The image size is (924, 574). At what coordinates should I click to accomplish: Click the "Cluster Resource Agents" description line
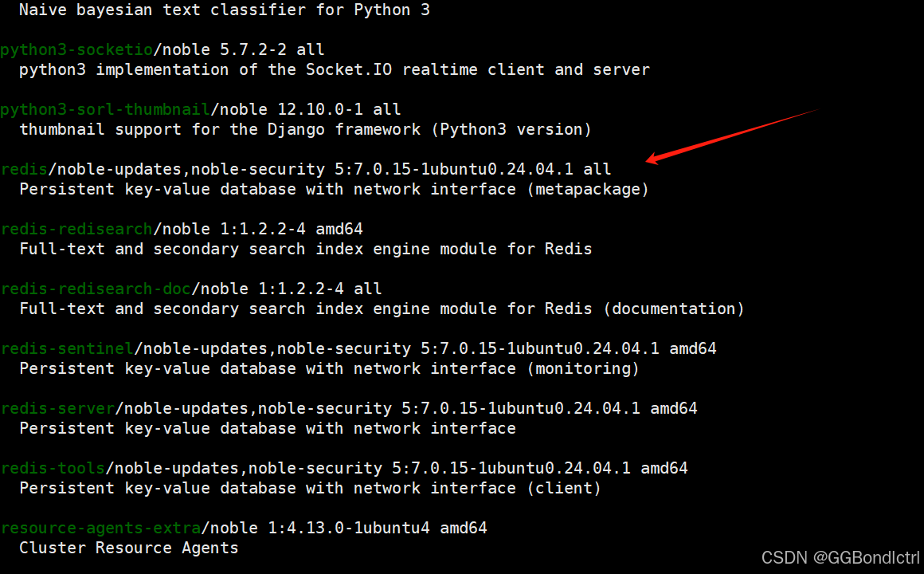click(x=128, y=548)
